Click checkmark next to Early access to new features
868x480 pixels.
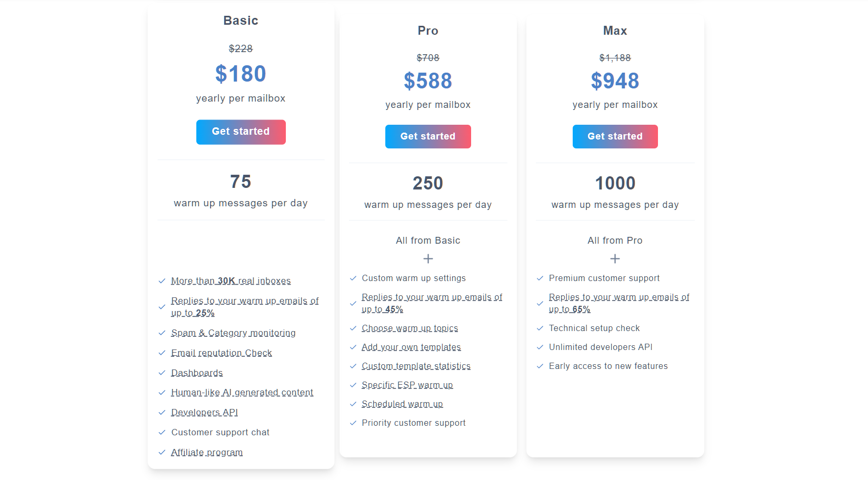pos(540,366)
